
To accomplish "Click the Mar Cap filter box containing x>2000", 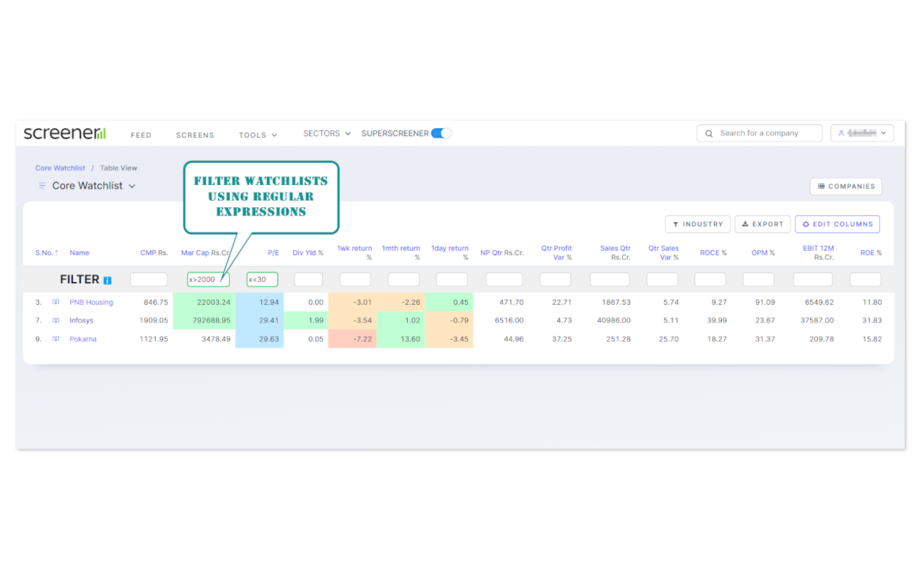I will point(208,280).
